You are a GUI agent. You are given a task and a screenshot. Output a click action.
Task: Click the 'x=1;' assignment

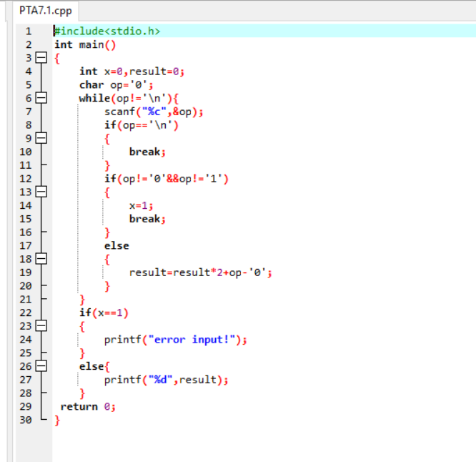click(x=142, y=206)
